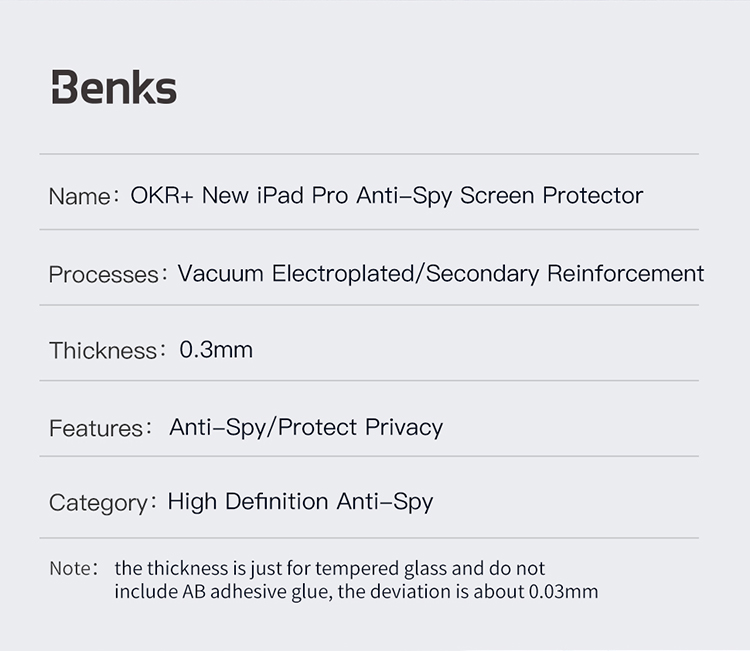Select the Category label
750x651 pixels.
click(x=99, y=504)
